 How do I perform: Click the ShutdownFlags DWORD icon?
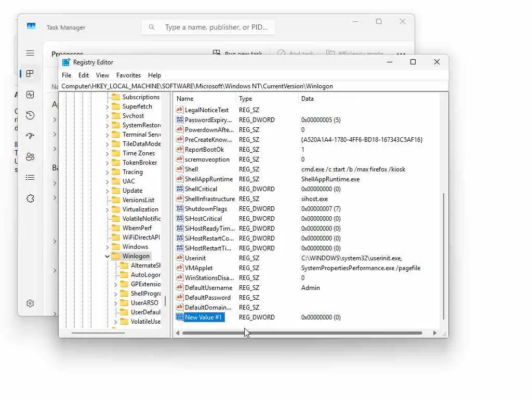(x=179, y=208)
